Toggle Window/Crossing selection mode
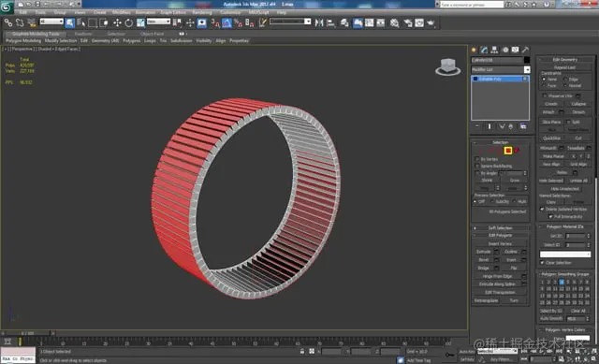599x364 pixels. (x=104, y=22)
